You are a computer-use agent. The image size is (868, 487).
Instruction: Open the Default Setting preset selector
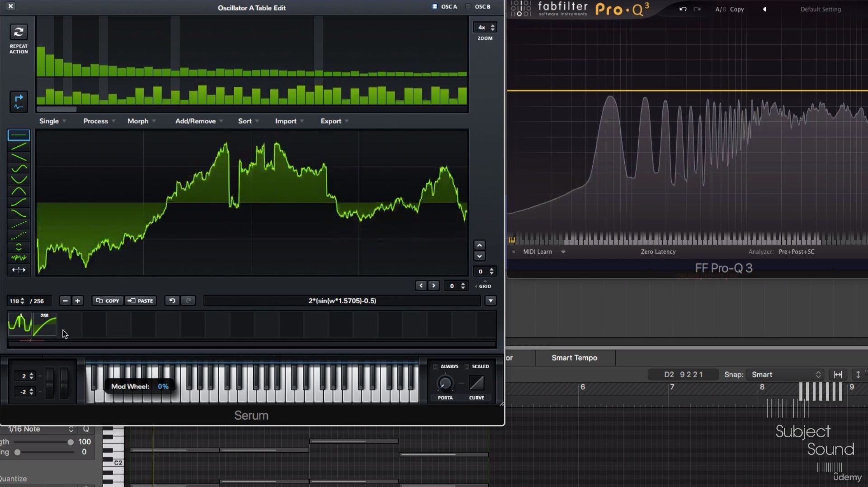click(821, 9)
